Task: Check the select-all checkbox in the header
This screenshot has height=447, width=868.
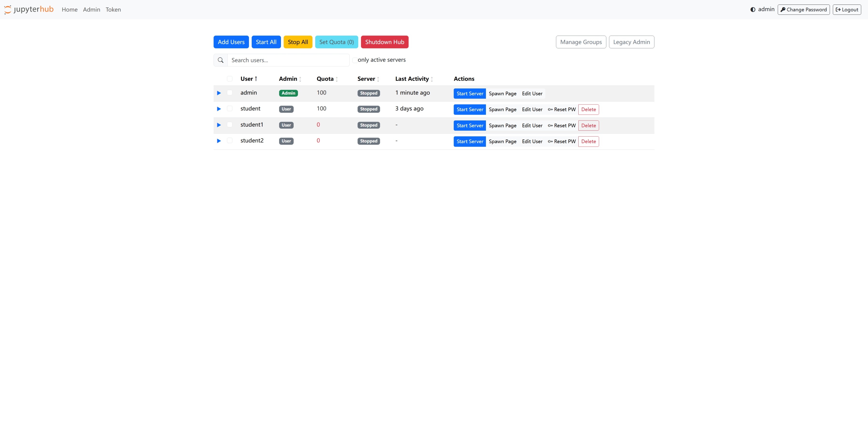Action: pos(230,78)
